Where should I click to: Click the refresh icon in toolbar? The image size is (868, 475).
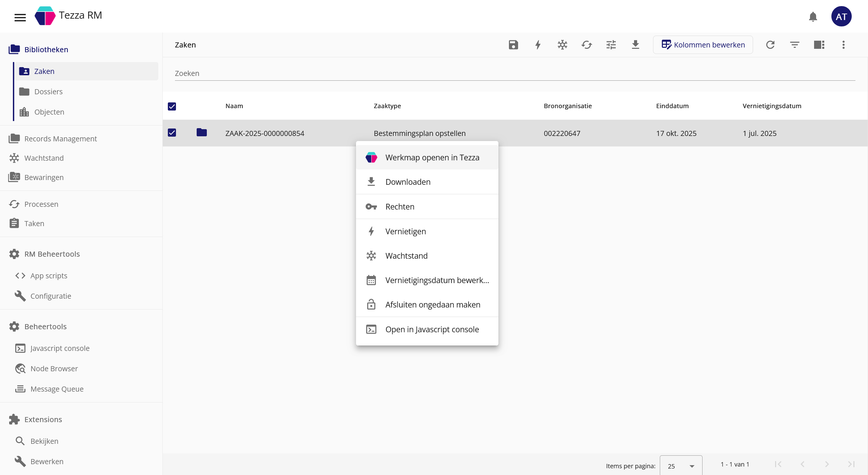pos(770,45)
